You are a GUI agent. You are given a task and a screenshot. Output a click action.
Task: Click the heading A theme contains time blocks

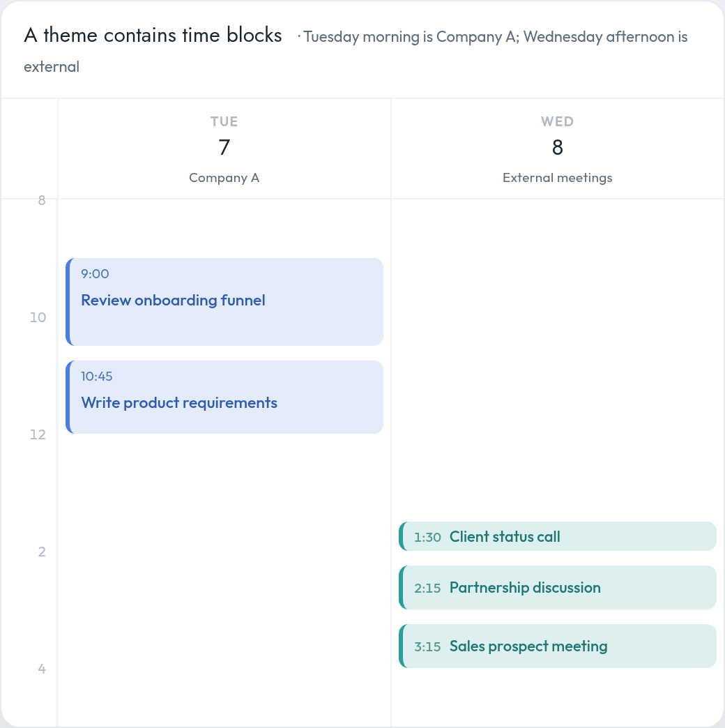pos(153,36)
